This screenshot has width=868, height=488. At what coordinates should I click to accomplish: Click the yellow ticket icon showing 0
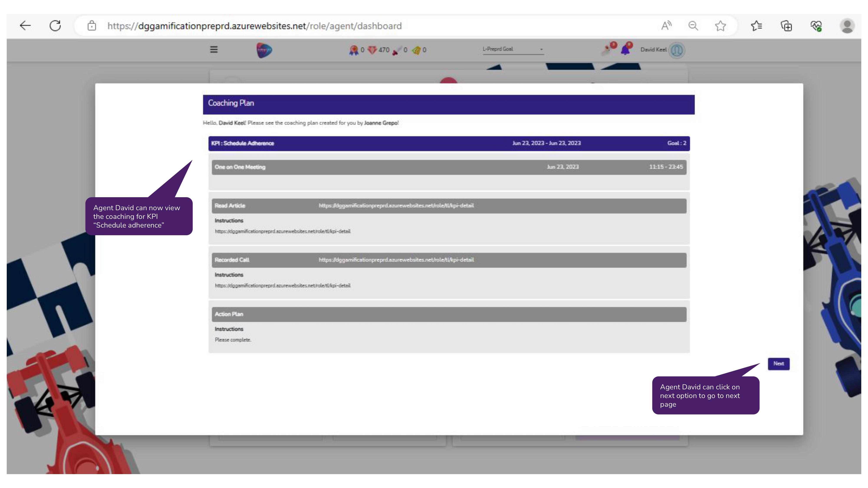pyautogui.click(x=416, y=50)
